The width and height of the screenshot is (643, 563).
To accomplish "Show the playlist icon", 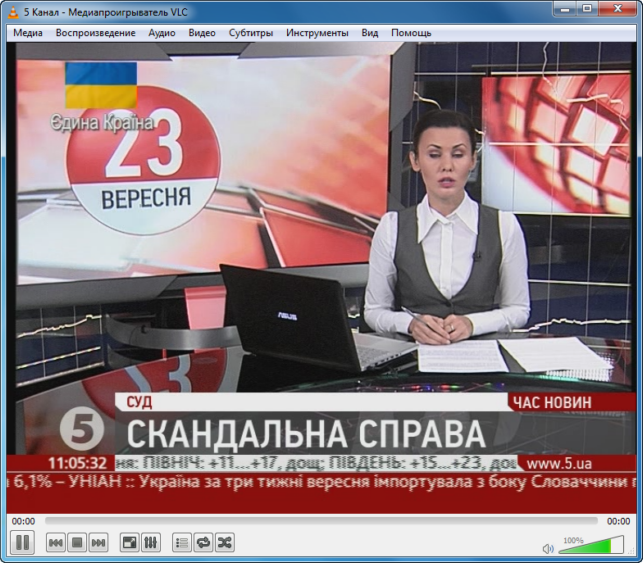I will click(x=182, y=543).
